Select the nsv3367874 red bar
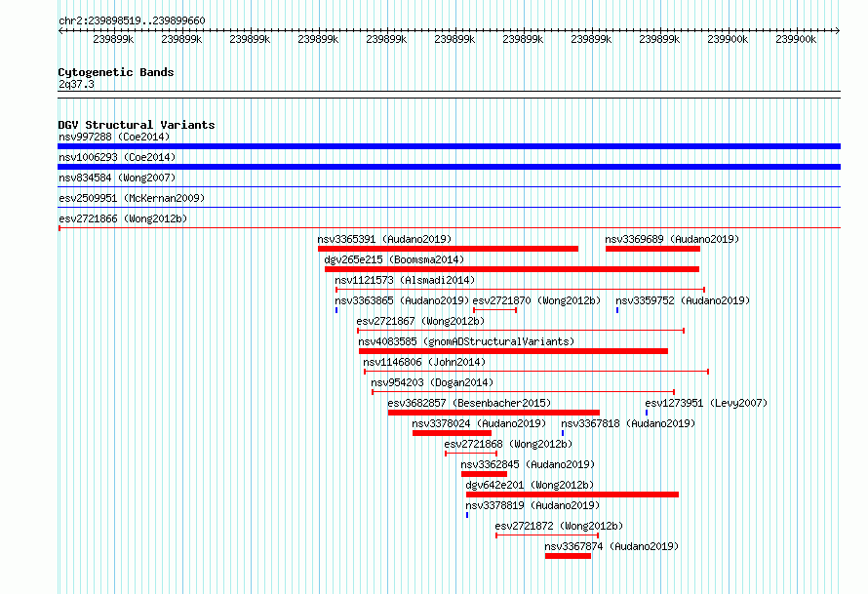This screenshot has height=594, width=868. pyautogui.click(x=568, y=556)
